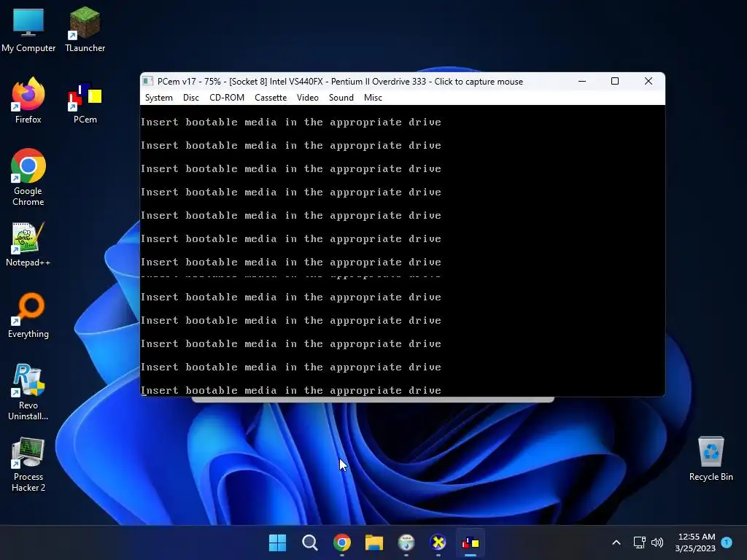Click the disc-shaped taskbar app icon

[x=406, y=542]
